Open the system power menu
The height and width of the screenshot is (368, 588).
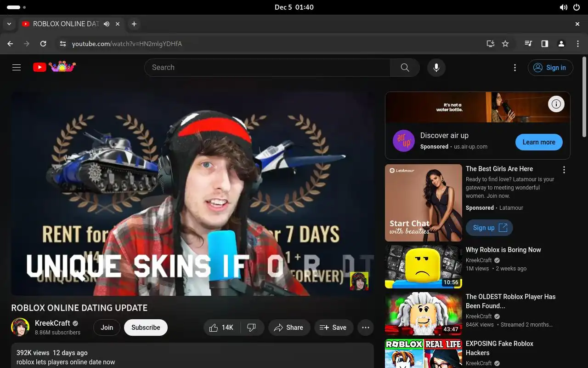coord(577,7)
